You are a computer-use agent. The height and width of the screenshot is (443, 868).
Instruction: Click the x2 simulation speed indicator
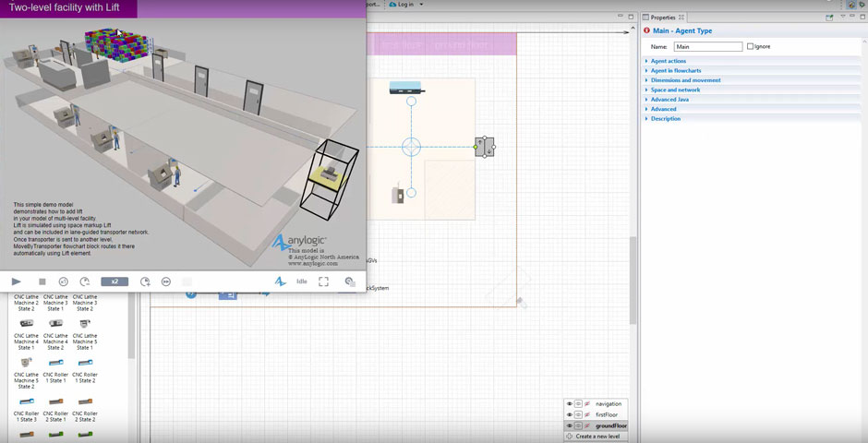115,281
